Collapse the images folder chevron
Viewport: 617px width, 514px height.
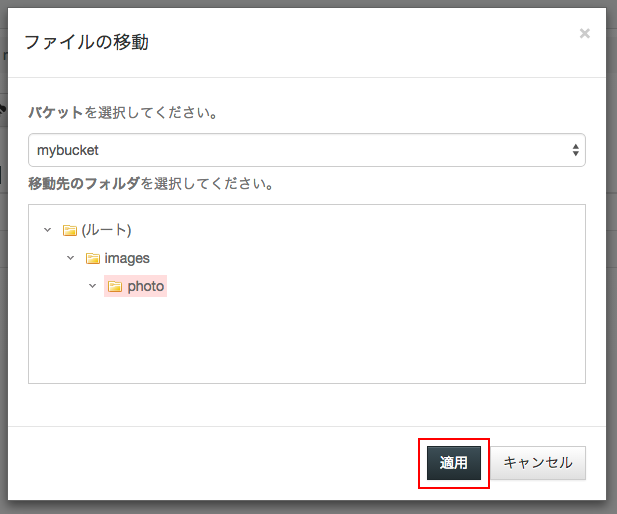(70, 258)
